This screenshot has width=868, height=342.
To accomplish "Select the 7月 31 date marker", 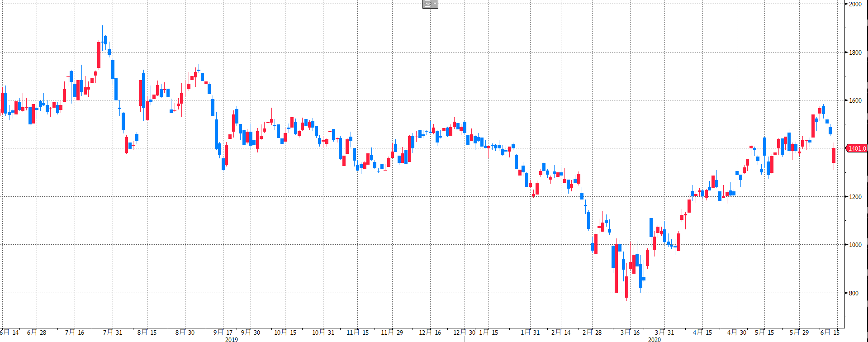I will point(113,332).
